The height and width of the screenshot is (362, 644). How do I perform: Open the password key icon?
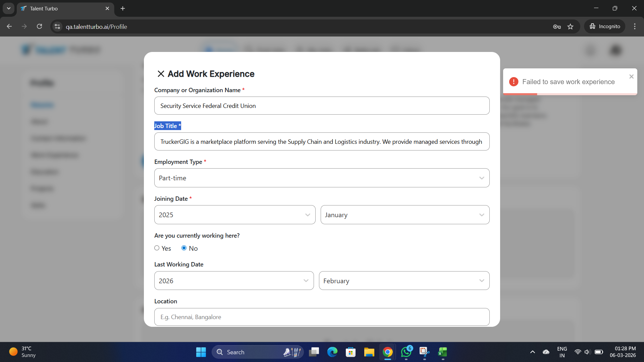coord(557,26)
